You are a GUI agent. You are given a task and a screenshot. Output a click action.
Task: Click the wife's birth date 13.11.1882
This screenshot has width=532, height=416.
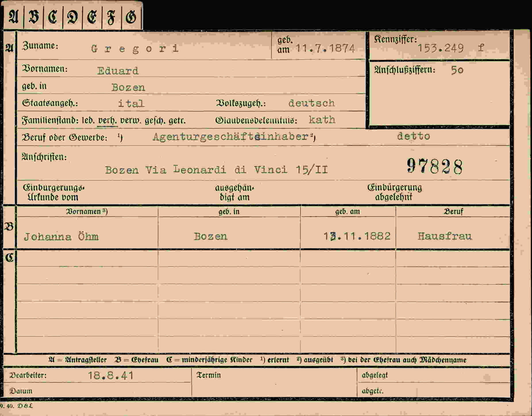[x=357, y=236]
